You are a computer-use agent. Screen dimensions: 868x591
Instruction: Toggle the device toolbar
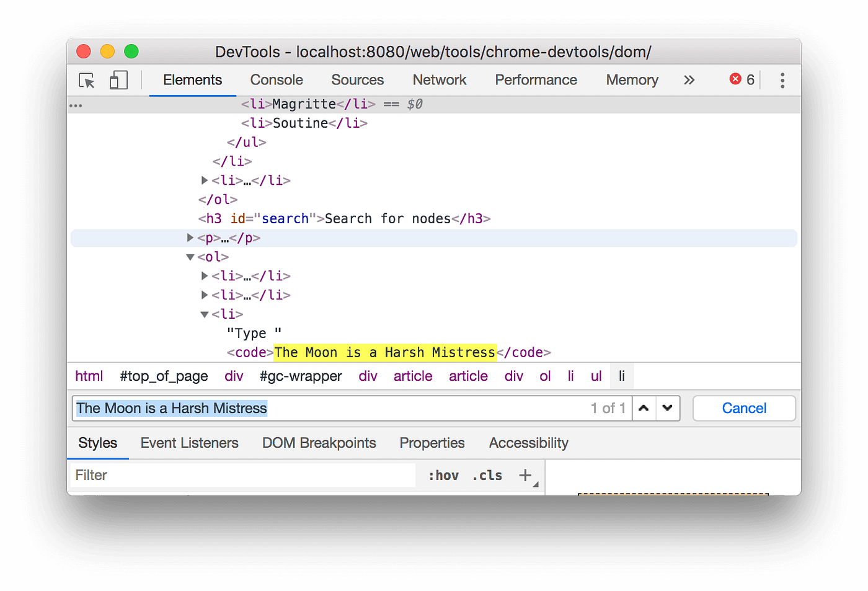click(x=118, y=80)
